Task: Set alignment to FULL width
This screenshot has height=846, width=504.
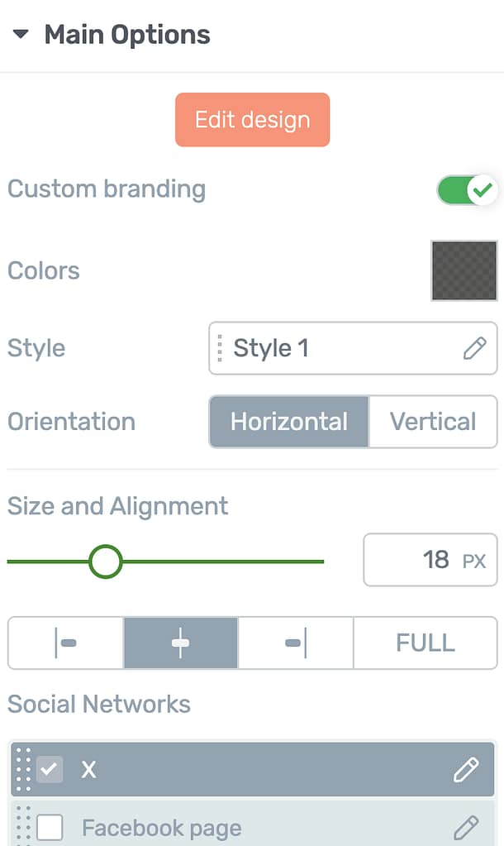Action: click(426, 643)
